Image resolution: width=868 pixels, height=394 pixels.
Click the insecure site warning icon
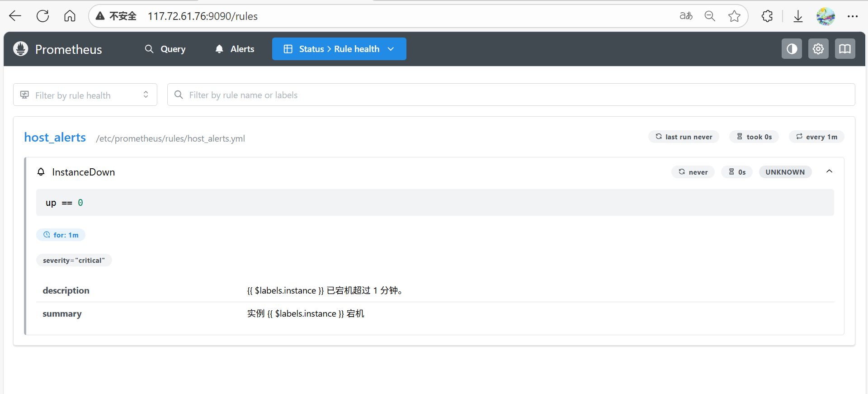coord(100,16)
